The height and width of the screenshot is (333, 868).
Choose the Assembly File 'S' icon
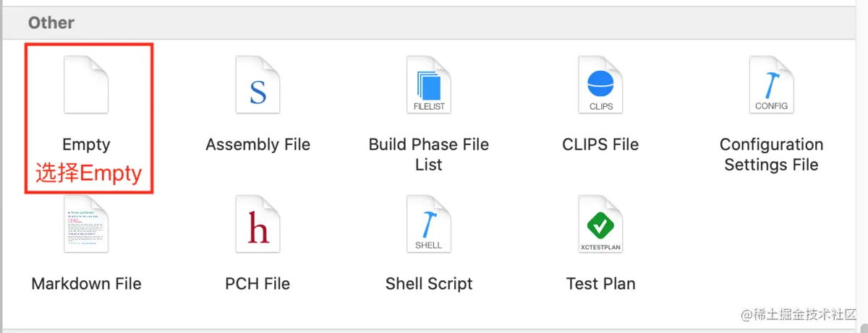click(x=258, y=86)
